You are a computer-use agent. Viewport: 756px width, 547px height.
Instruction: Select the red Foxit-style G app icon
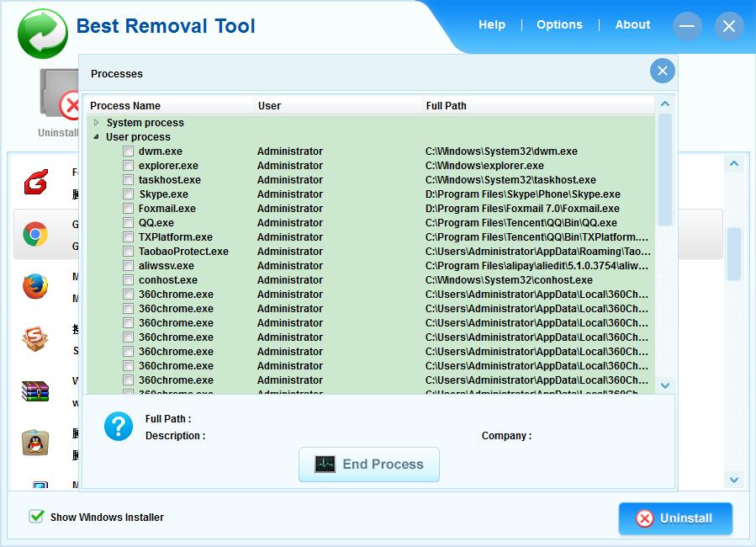(x=35, y=182)
